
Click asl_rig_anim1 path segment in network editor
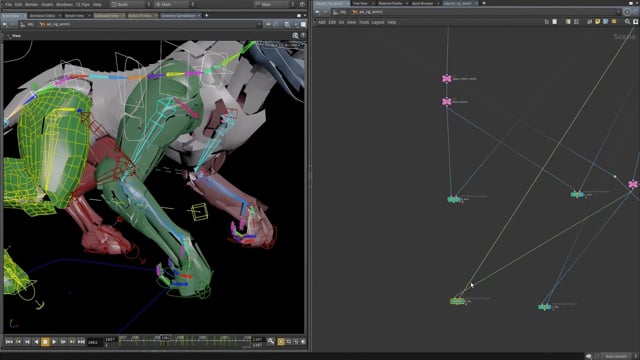coord(368,12)
